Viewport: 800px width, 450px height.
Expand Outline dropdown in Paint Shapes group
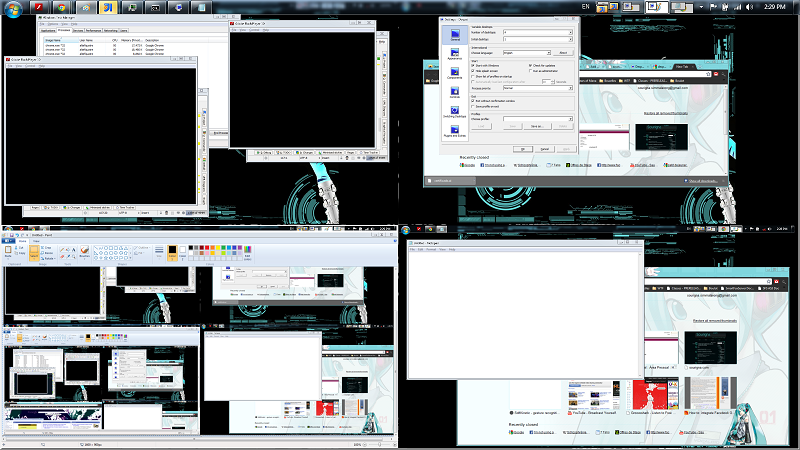click(x=141, y=247)
